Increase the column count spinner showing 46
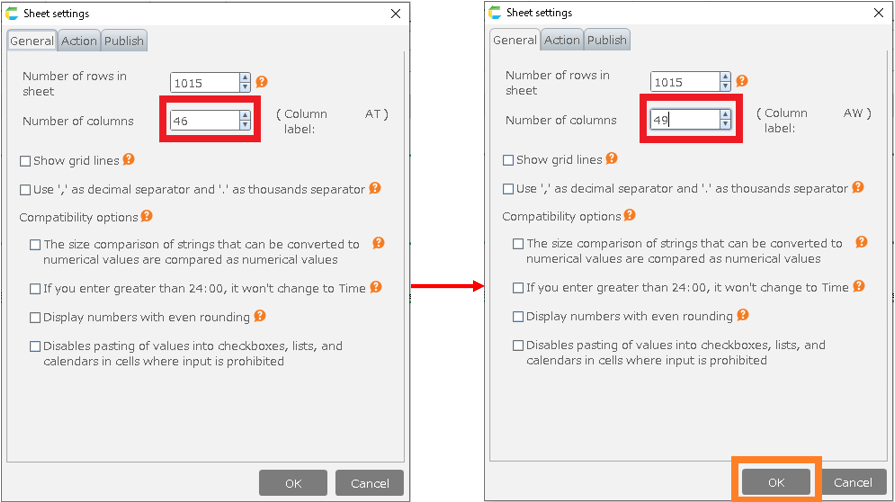Screen dimensions: 895x502 tap(245, 115)
